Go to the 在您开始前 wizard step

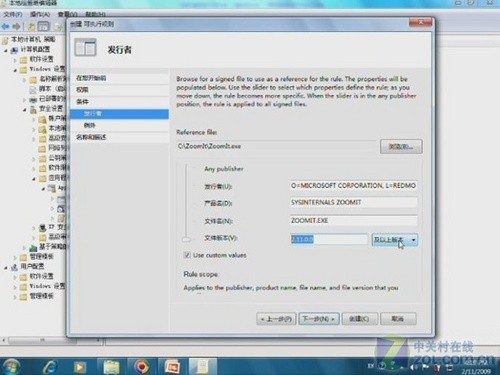(120, 78)
